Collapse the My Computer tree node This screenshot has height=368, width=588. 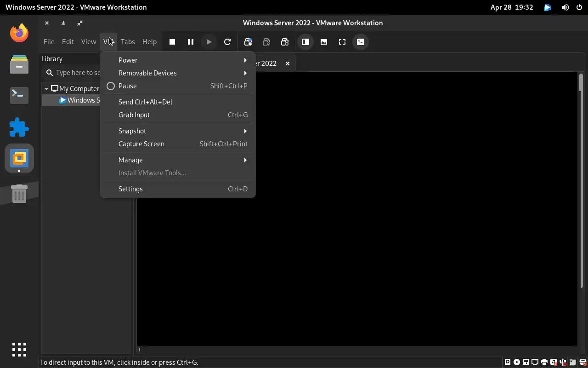tap(46, 89)
